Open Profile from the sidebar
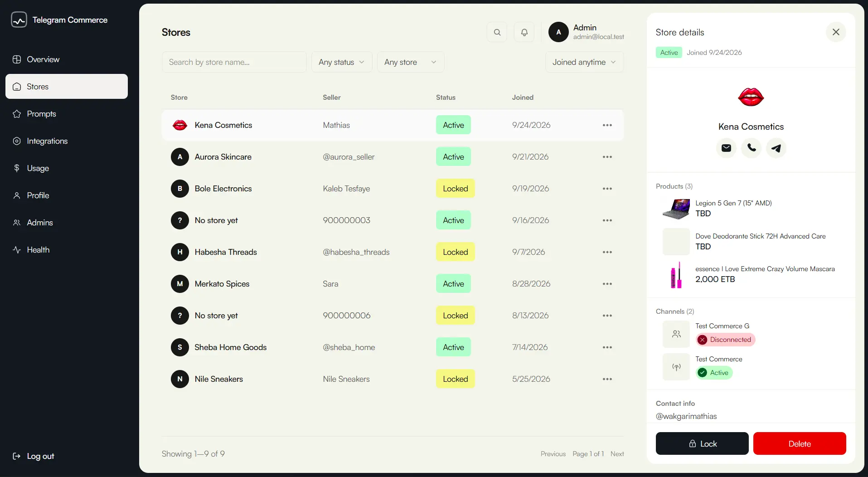Viewport: 868px width, 477px height. click(67, 195)
